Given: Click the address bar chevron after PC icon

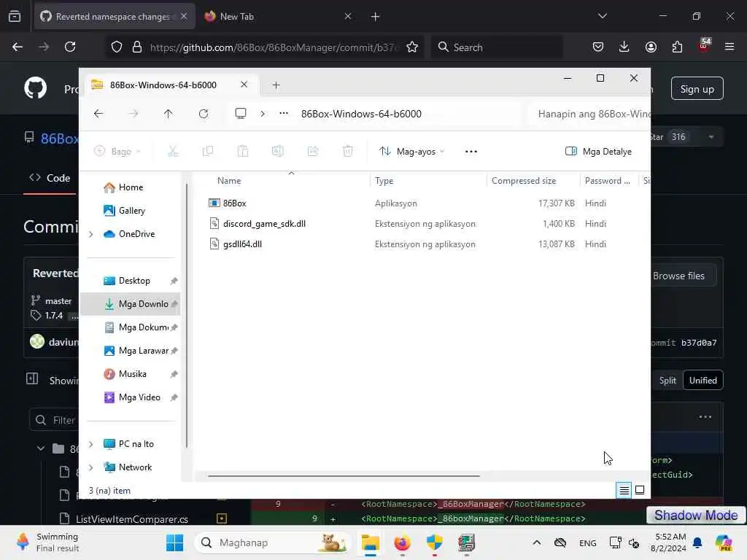Looking at the screenshot, I should point(263,114).
